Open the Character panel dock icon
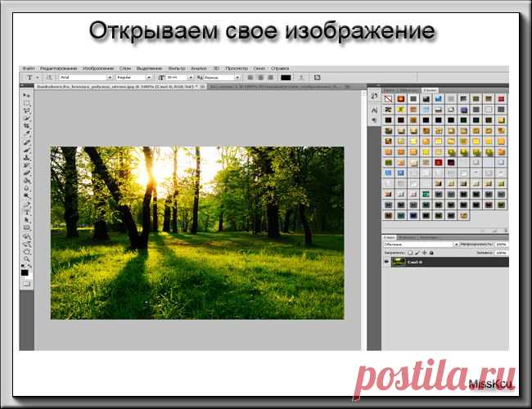Image resolution: width=532 pixels, height=409 pixels. pyautogui.click(x=374, y=110)
